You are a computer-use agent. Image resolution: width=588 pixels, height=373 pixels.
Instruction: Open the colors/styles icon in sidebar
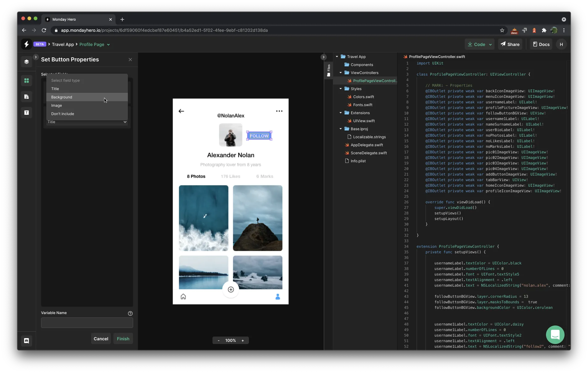pyautogui.click(x=27, y=97)
